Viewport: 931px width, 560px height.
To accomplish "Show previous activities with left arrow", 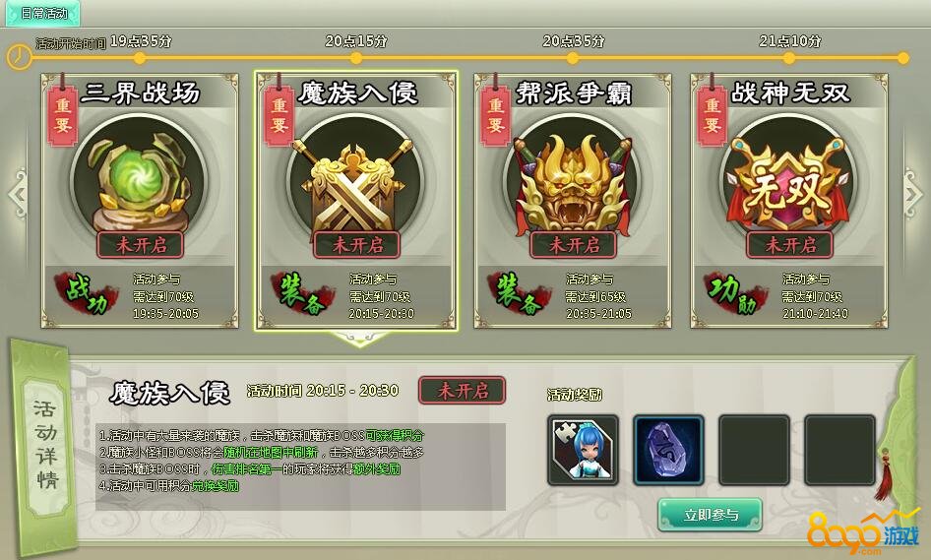I will (x=17, y=194).
